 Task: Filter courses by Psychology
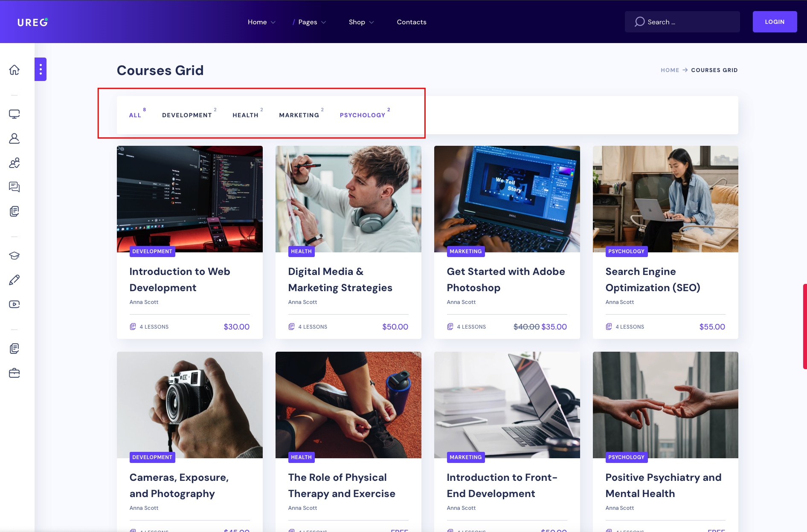[x=363, y=115]
